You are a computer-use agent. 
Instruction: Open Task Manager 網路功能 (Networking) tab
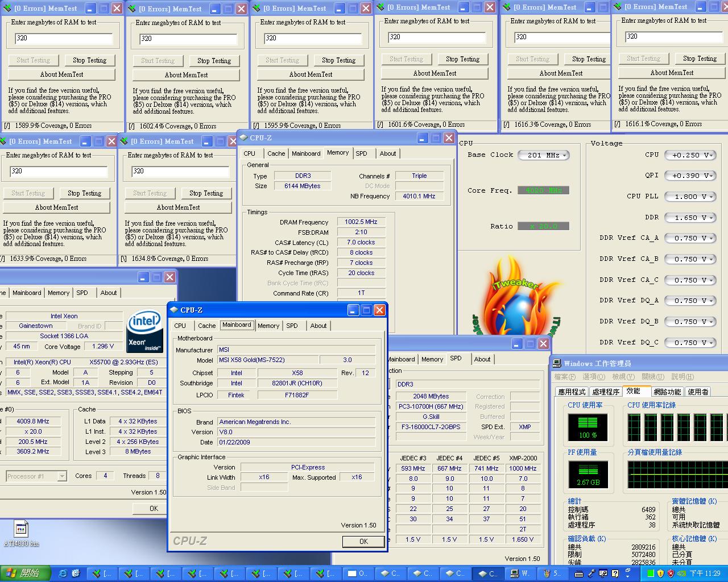[x=667, y=392]
